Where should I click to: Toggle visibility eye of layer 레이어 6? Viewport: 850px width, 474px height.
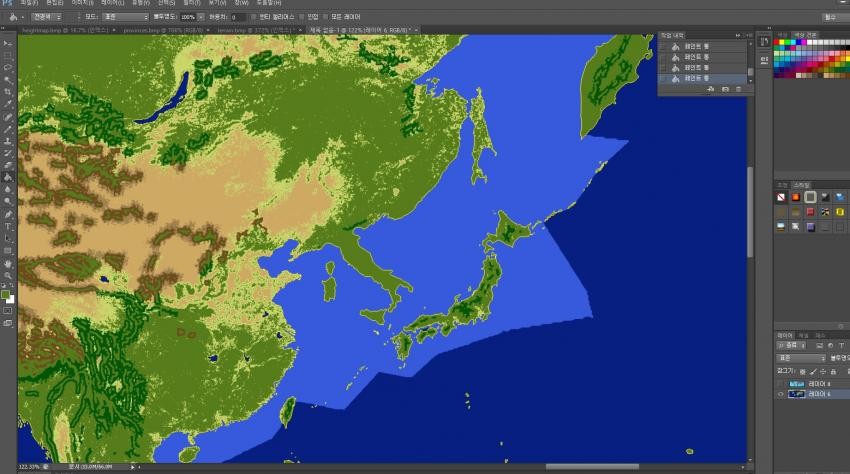[780, 394]
